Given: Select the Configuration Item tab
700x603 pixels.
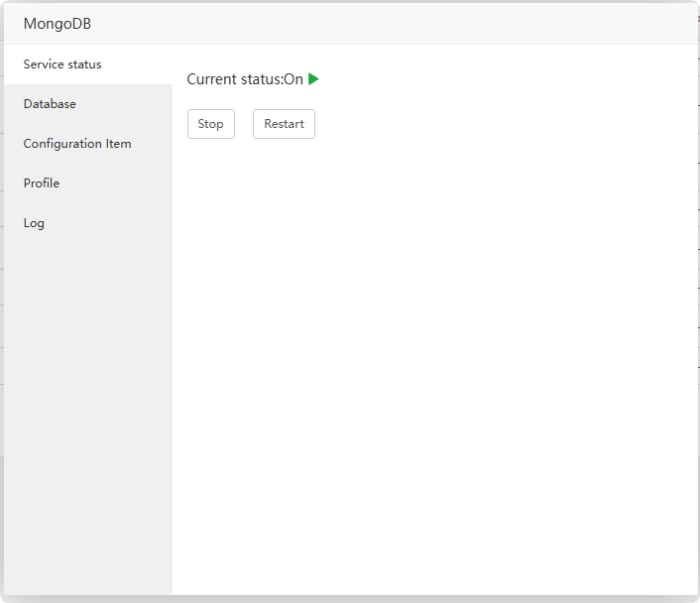Looking at the screenshot, I should (77, 144).
